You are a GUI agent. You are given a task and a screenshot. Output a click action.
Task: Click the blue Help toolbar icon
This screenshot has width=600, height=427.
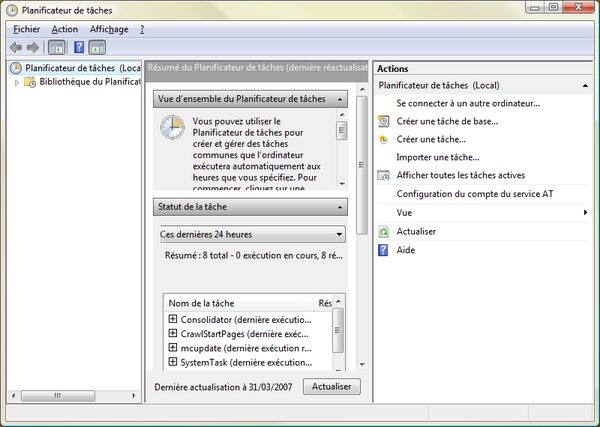point(78,47)
